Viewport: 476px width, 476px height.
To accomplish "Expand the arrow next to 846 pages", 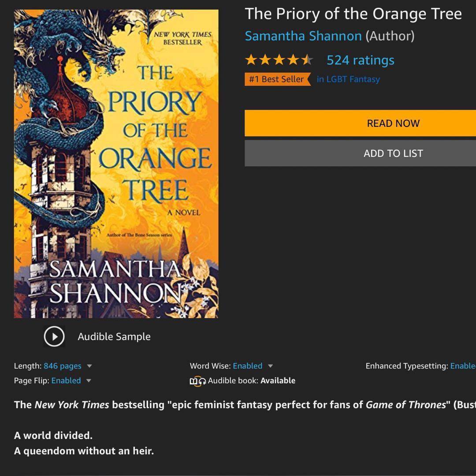I will [x=89, y=366].
